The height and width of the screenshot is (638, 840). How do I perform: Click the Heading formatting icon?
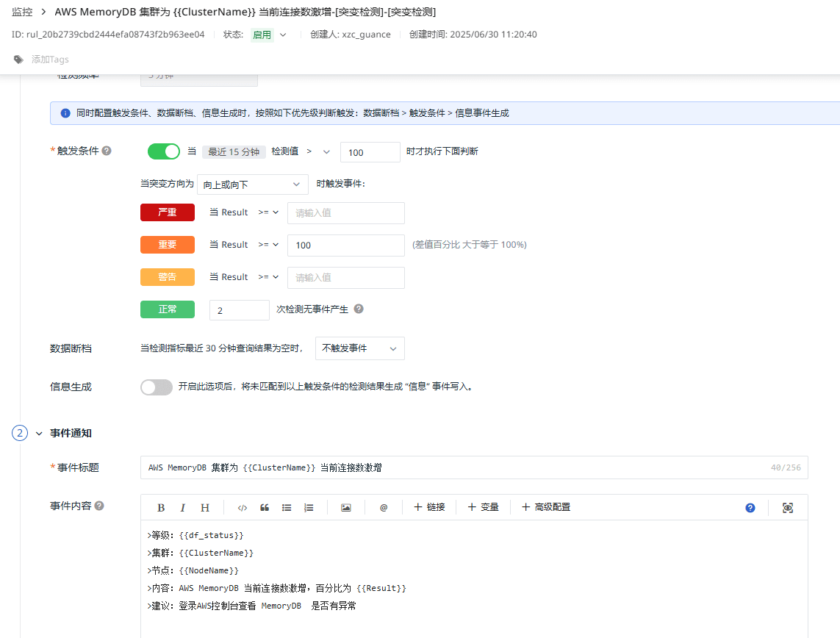pos(204,508)
